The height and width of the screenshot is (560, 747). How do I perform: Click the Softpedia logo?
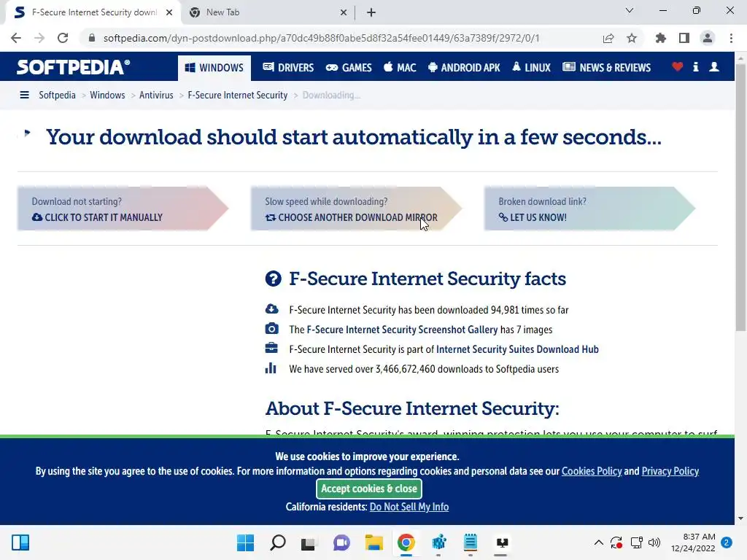(x=74, y=67)
